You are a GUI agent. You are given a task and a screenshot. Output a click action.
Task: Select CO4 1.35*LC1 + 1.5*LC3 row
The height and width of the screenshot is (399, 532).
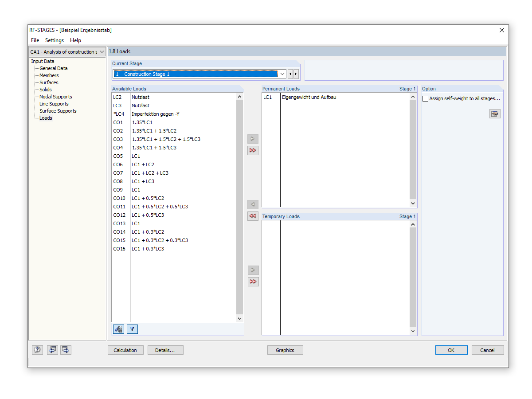pos(174,148)
